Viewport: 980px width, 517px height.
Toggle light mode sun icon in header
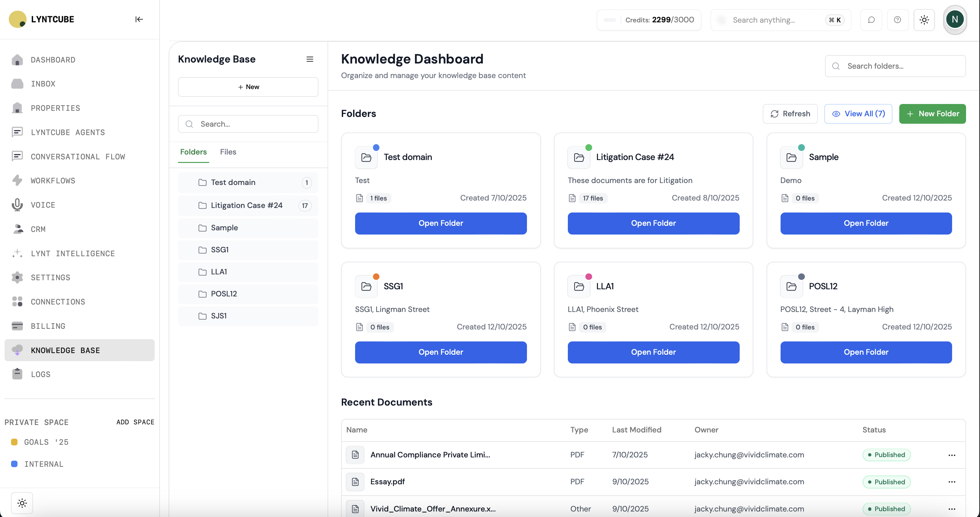click(x=924, y=20)
